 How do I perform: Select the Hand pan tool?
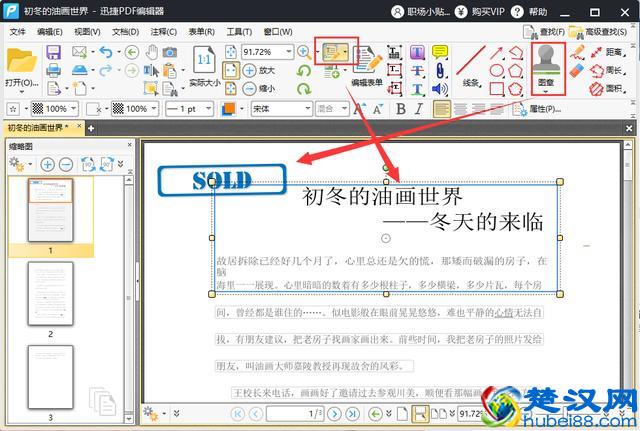pyautogui.click(x=152, y=52)
